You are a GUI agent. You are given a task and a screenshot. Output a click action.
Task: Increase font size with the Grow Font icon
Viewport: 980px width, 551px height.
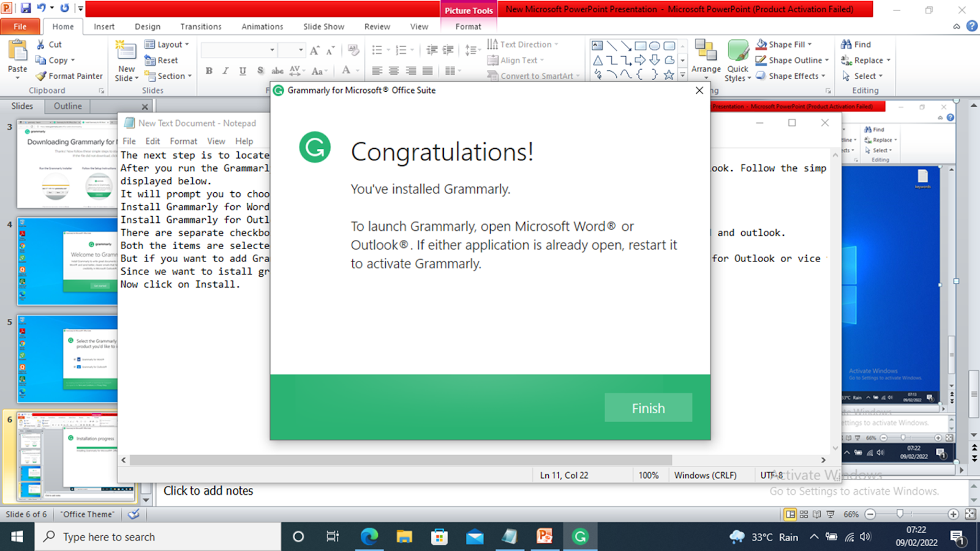(x=314, y=50)
